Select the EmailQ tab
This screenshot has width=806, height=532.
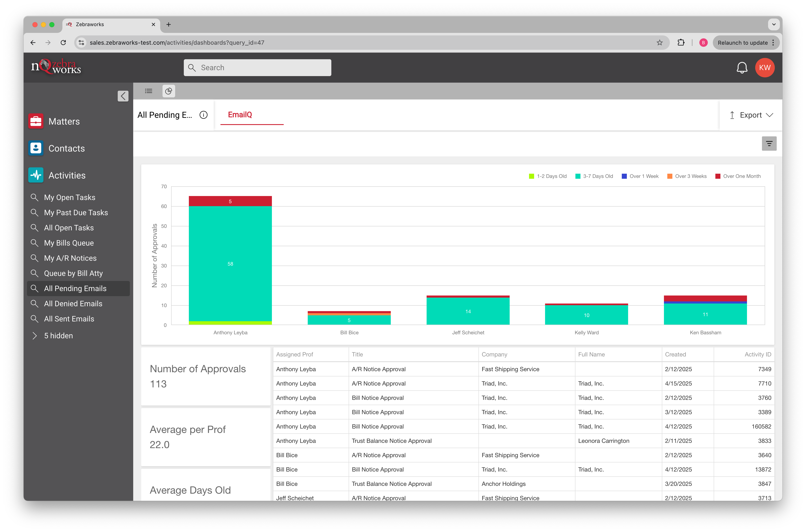pos(240,115)
